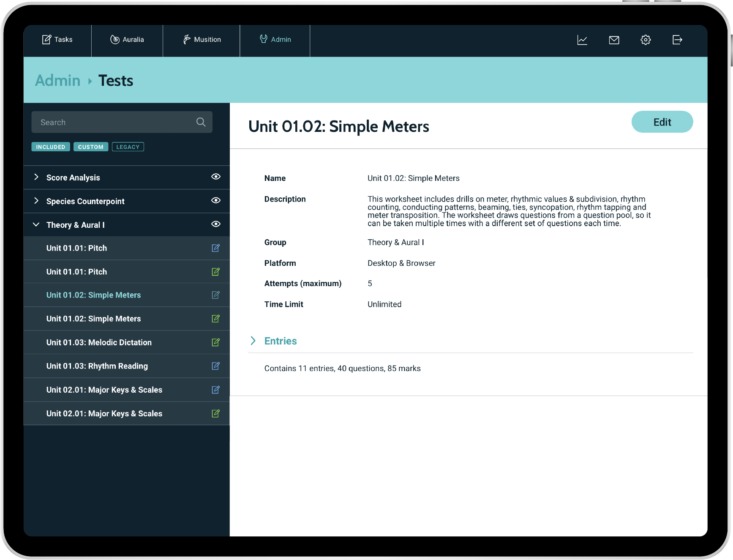The height and width of the screenshot is (560, 733).
Task: Open the Auralia section icon
Action: coord(114,39)
